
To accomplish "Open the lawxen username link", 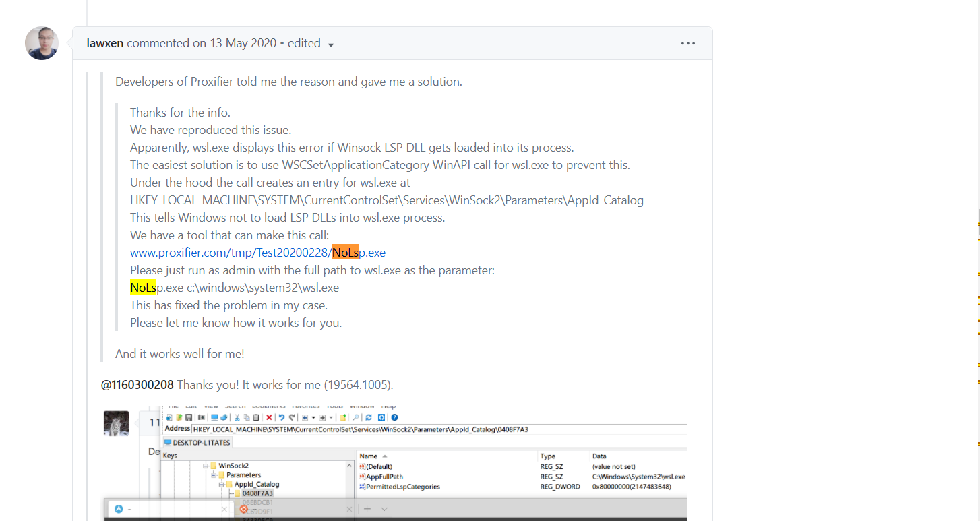I will click(105, 43).
